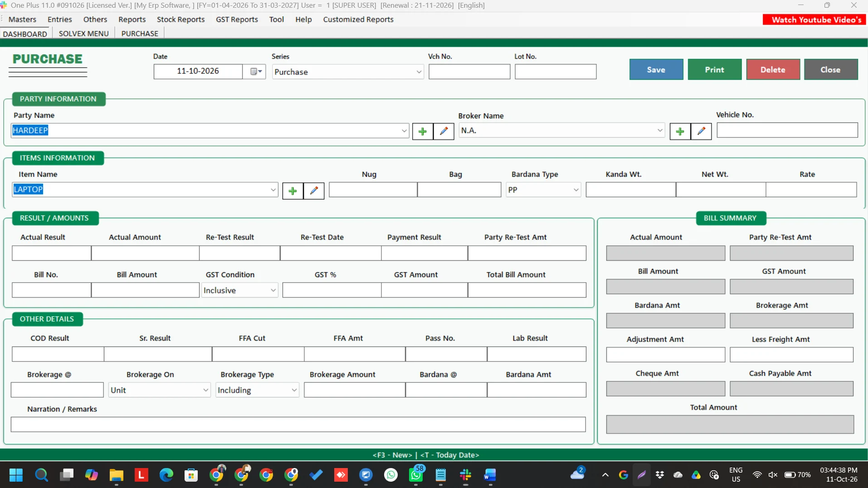868x488 pixels.
Task: Expand the Series dropdown
Action: point(419,72)
